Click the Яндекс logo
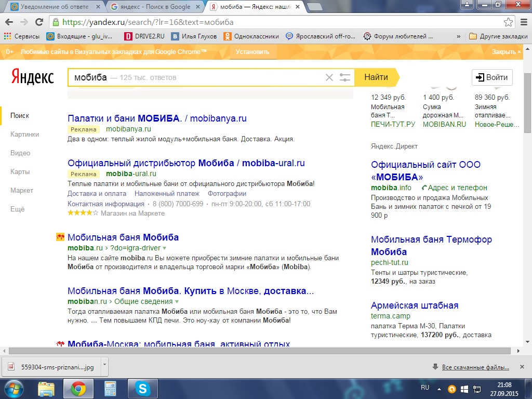 tap(33, 77)
